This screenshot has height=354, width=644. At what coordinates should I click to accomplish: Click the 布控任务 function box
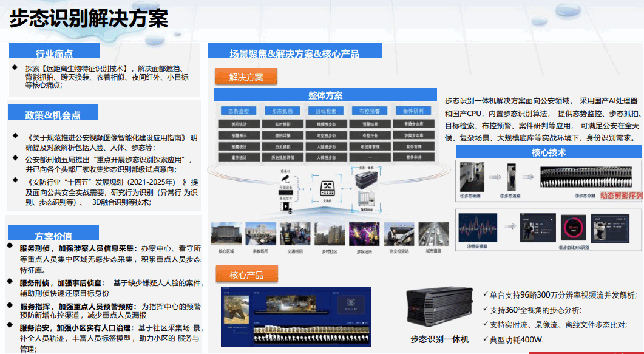click(x=370, y=135)
